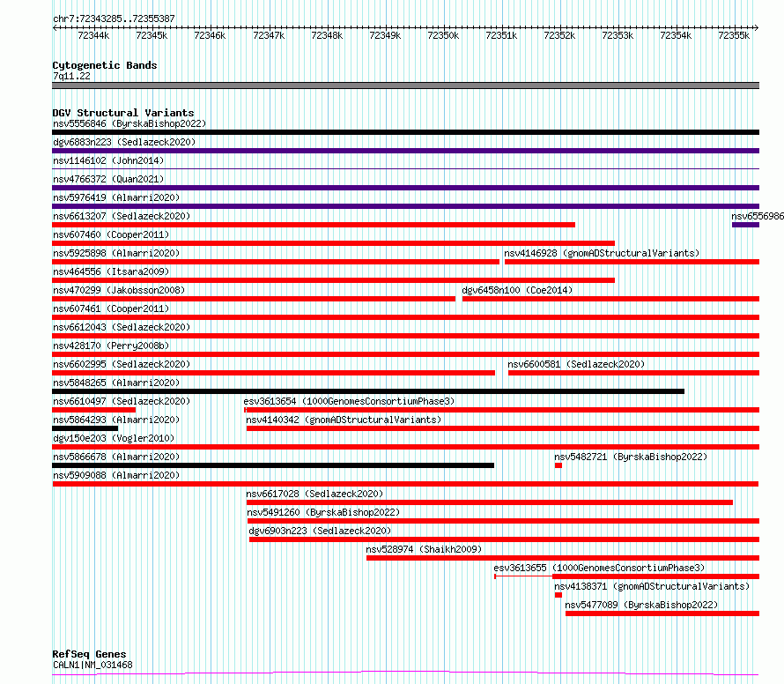Viewport: 784px width, 684px height.
Task: Select nsv5864293 (Almarri2020) label
Action: pos(116,420)
